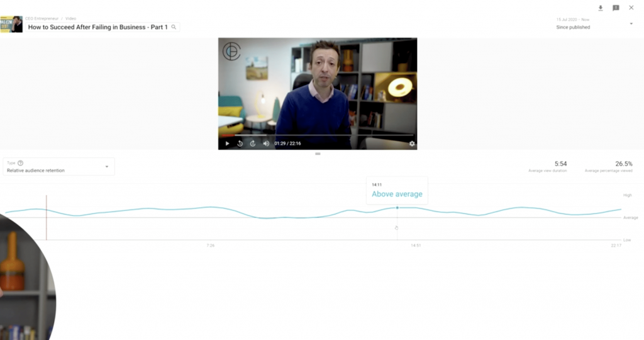The height and width of the screenshot is (340, 644).
Task: Click the search icon beside the video title
Action: [x=174, y=27]
